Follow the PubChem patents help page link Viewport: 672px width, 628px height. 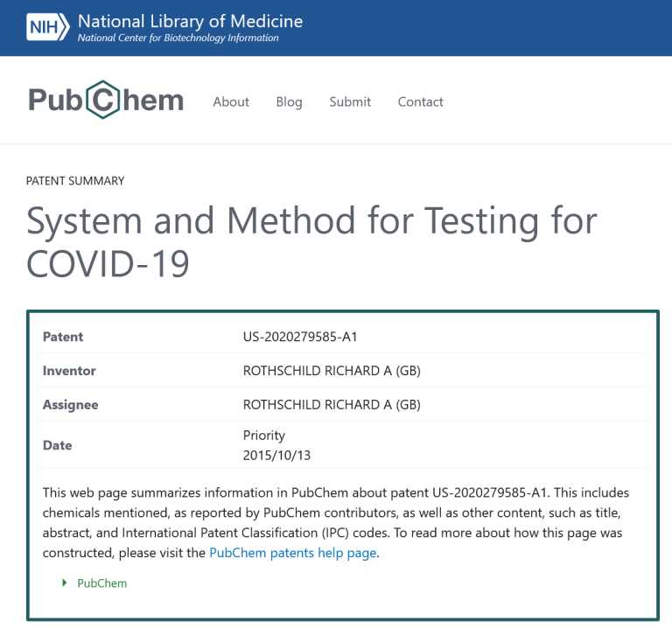pyautogui.click(x=293, y=553)
